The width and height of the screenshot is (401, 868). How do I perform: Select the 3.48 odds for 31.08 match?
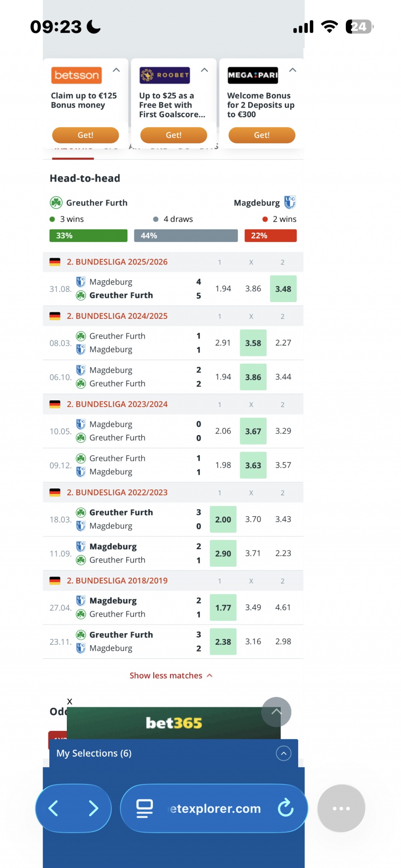[x=283, y=289]
